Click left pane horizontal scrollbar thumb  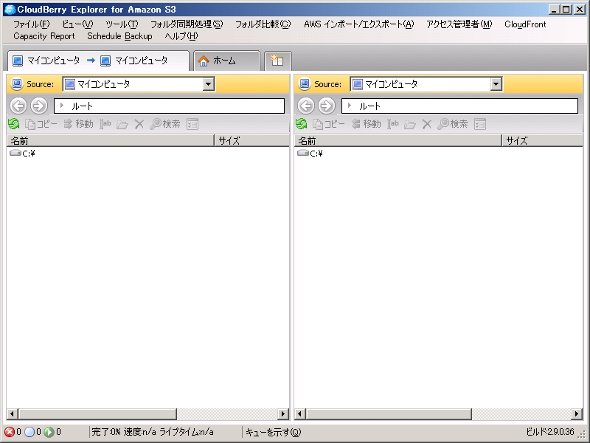click(97, 414)
